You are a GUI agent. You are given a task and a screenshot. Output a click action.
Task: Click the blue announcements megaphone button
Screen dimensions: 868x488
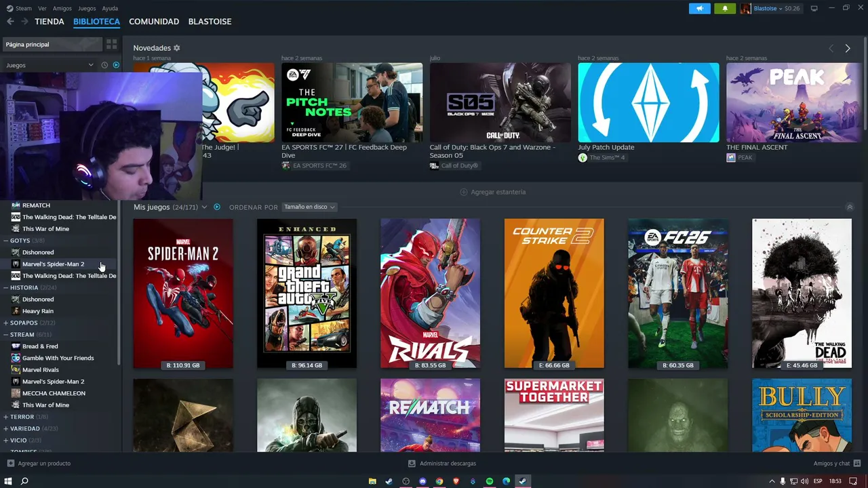[x=700, y=8]
